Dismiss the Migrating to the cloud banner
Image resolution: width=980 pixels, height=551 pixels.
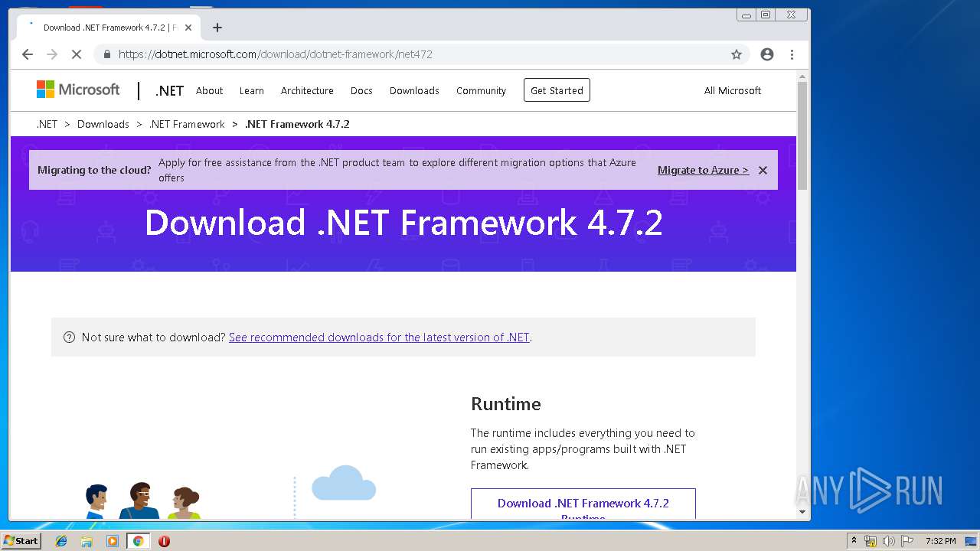[763, 170]
